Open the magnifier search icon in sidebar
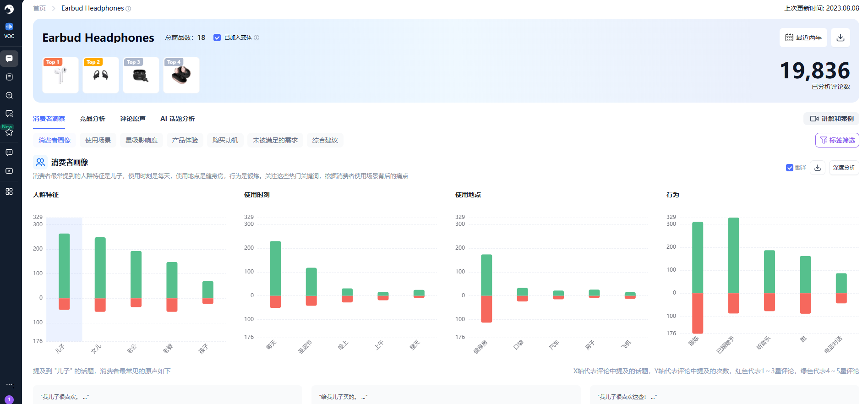The image size is (868, 404). [9, 95]
